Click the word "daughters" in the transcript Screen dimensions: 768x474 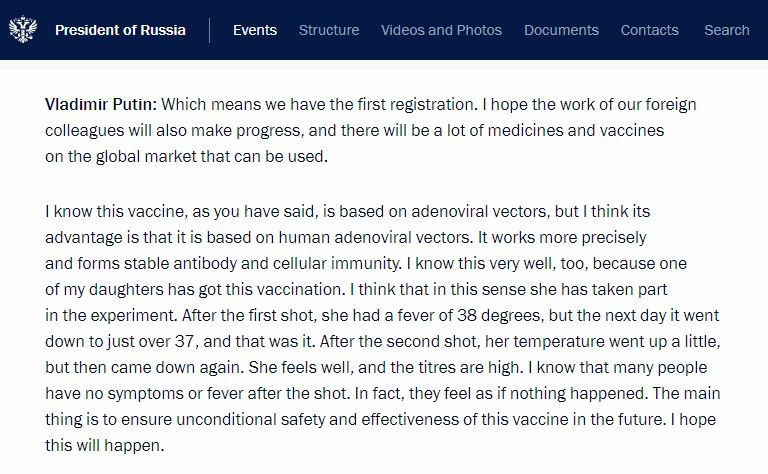[x=126, y=289]
